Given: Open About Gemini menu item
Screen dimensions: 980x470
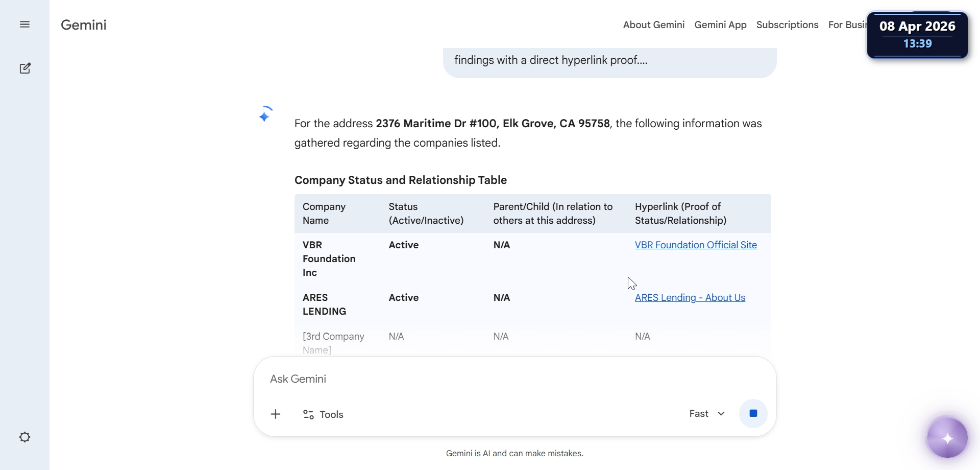Looking at the screenshot, I should tap(653, 25).
